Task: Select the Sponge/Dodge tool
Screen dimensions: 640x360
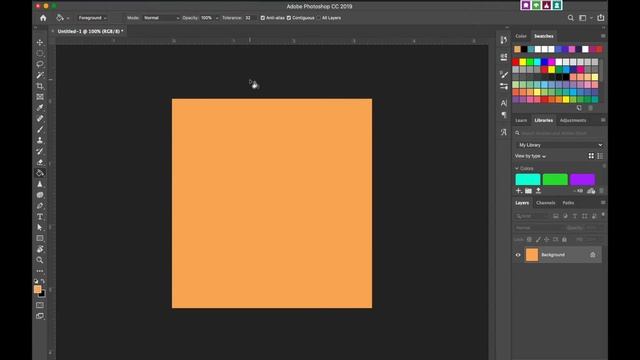Action: (40, 195)
